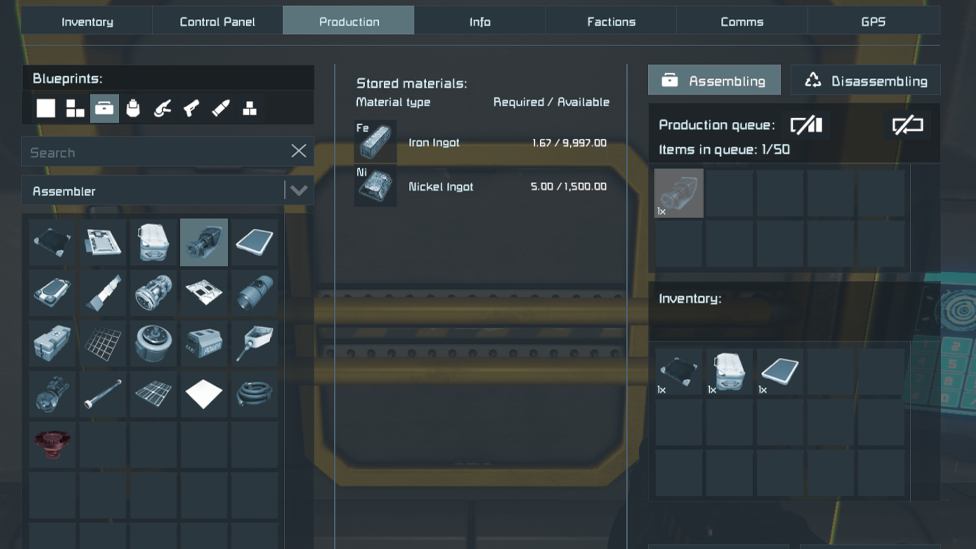Open the Production tab
Screen dimensions: 976x549
pyautogui.click(x=349, y=21)
